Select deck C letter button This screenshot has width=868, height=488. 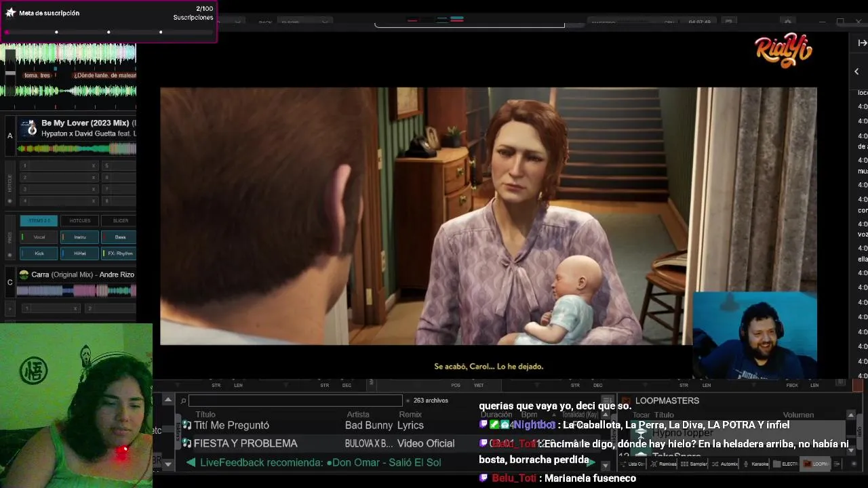click(9, 282)
